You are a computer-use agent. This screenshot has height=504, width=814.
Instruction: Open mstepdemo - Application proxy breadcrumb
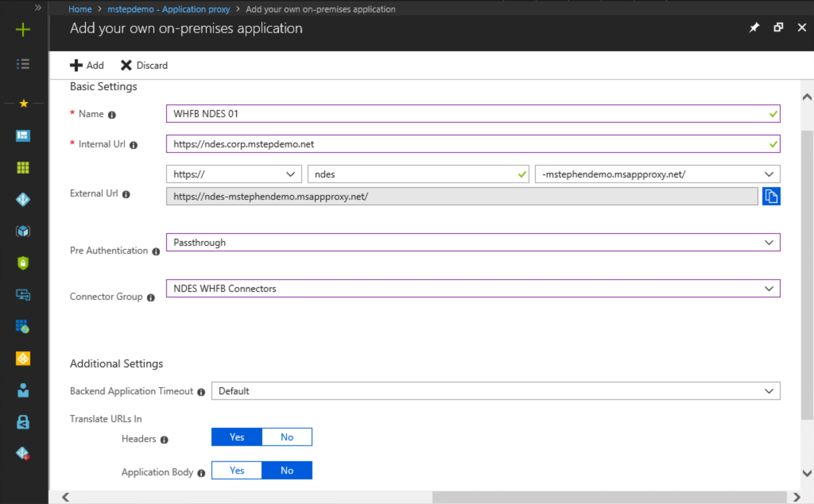click(169, 9)
